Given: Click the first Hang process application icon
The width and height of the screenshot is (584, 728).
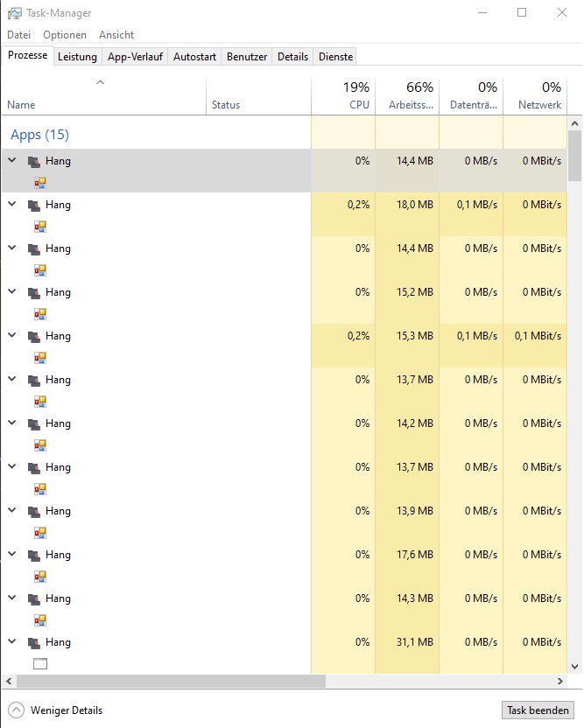Looking at the screenshot, I should click(x=35, y=161).
